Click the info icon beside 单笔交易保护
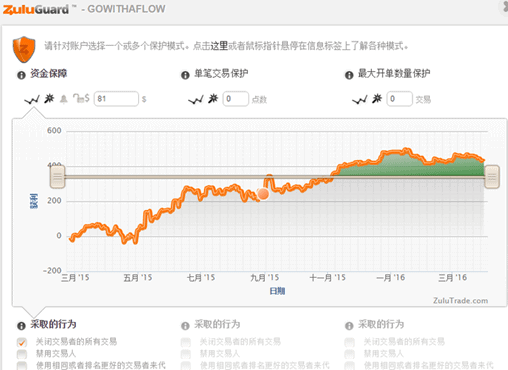 (185, 75)
